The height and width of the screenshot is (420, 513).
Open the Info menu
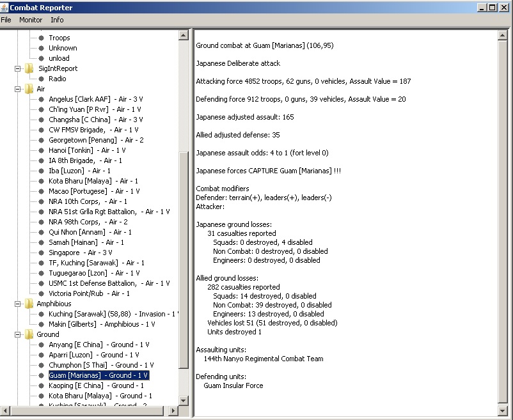[x=57, y=20]
